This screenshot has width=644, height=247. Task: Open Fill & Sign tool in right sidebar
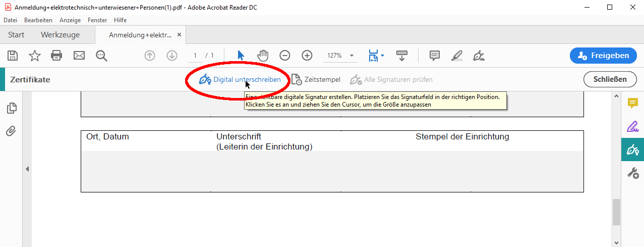[x=632, y=126]
